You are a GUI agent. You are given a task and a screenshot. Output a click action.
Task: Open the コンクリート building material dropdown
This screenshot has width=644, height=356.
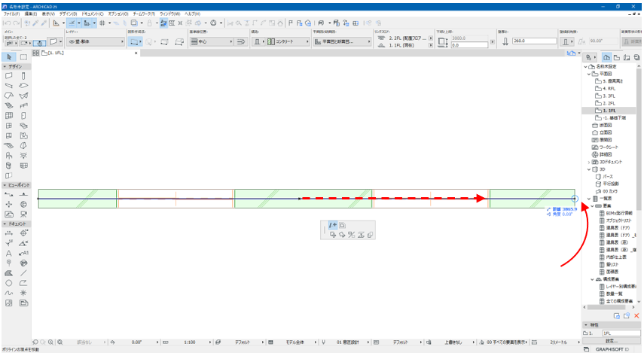288,41
